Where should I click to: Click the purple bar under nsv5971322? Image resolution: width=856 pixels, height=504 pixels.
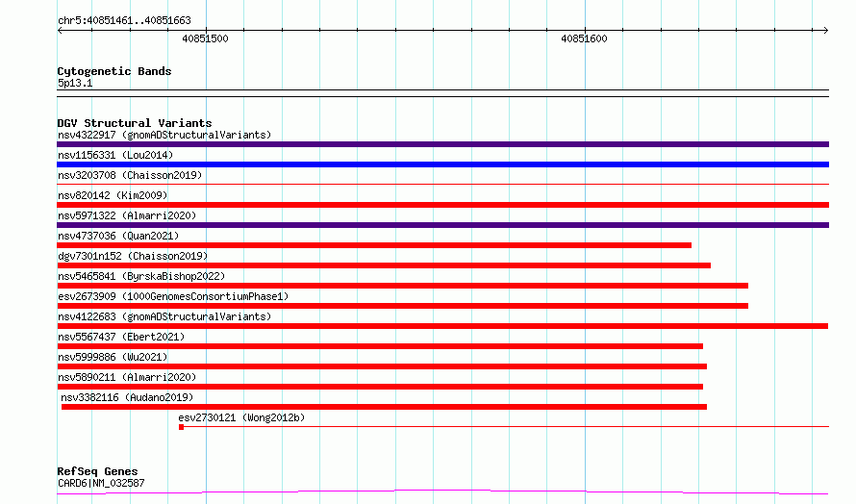442,225
